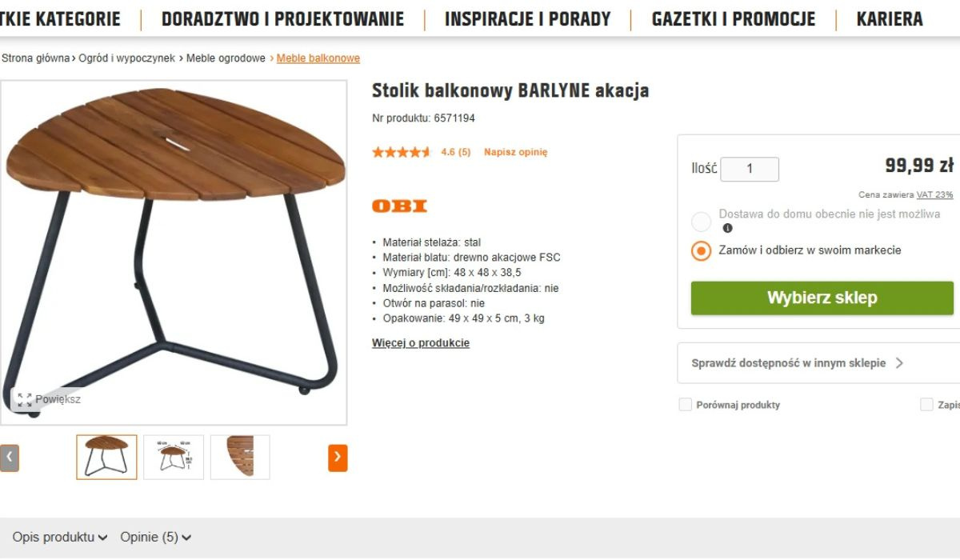This screenshot has height=560, width=960.
Task: Click the star rating icons
Action: coord(402,152)
